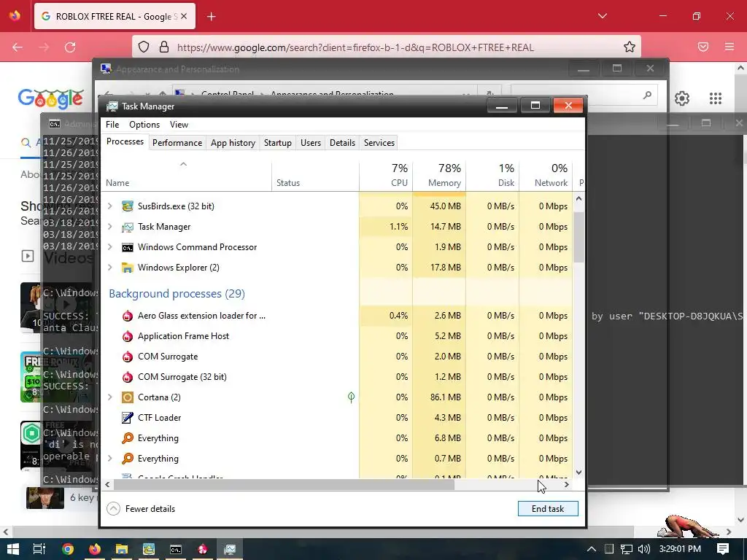Click the Cortana process icon
The image size is (747, 560).
coord(127,397)
